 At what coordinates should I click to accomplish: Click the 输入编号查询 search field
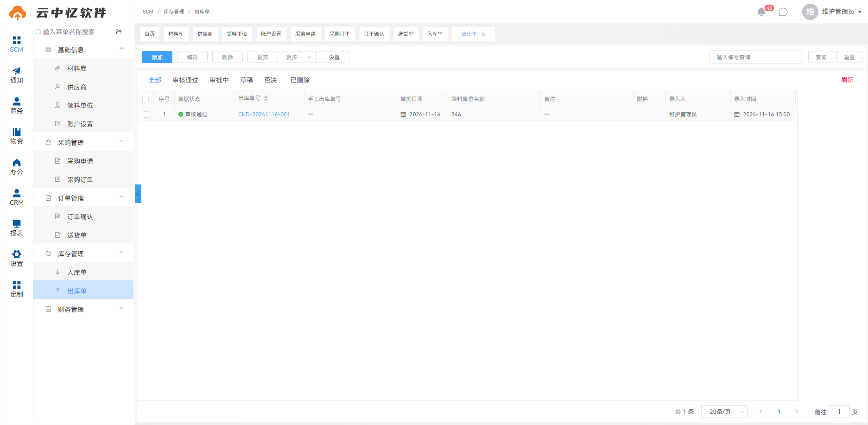(x=756, y=57)
